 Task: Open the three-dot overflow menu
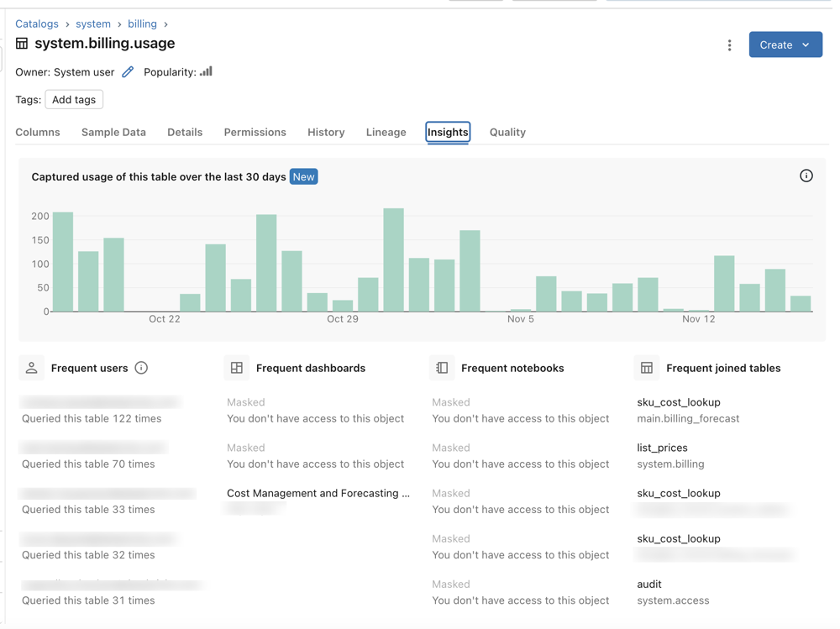click(729, 45)
